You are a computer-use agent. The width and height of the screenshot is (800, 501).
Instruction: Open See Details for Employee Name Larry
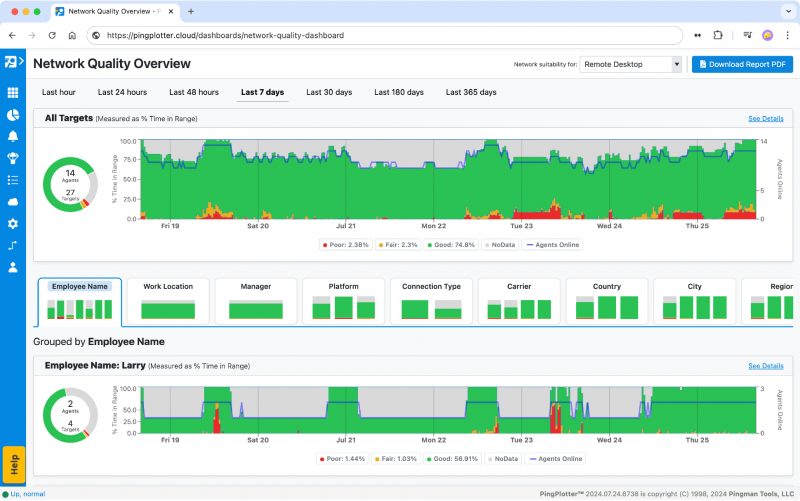click(x=765, y=366)
